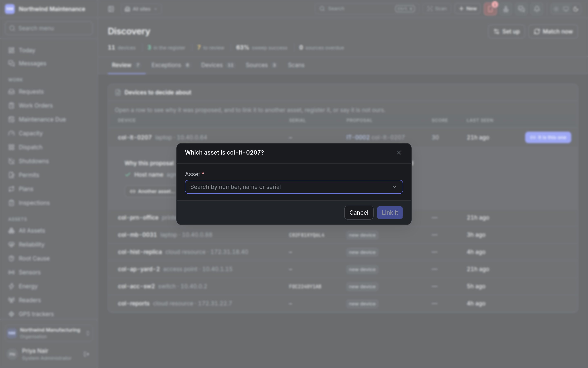Cancel the asset linking dialog
This screenshot has width=588, height=368.
tap(359, 213)
